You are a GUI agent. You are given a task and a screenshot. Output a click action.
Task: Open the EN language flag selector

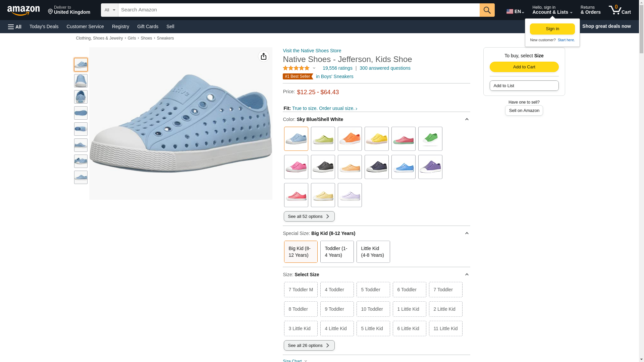[515, 11]
